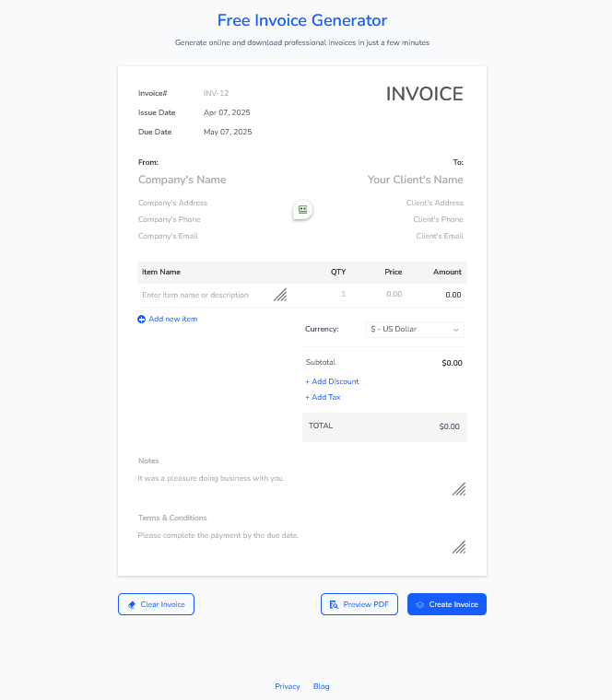Open the Issue Date picker Apr 07, 2025
The width and height of the screenshot is (612, 700).
coord(227,112)
